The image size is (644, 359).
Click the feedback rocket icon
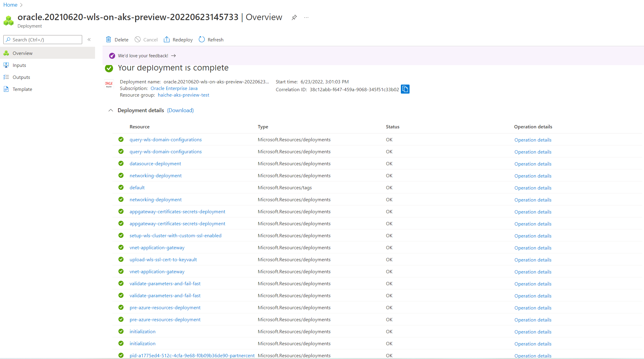[x=112, y=56]
